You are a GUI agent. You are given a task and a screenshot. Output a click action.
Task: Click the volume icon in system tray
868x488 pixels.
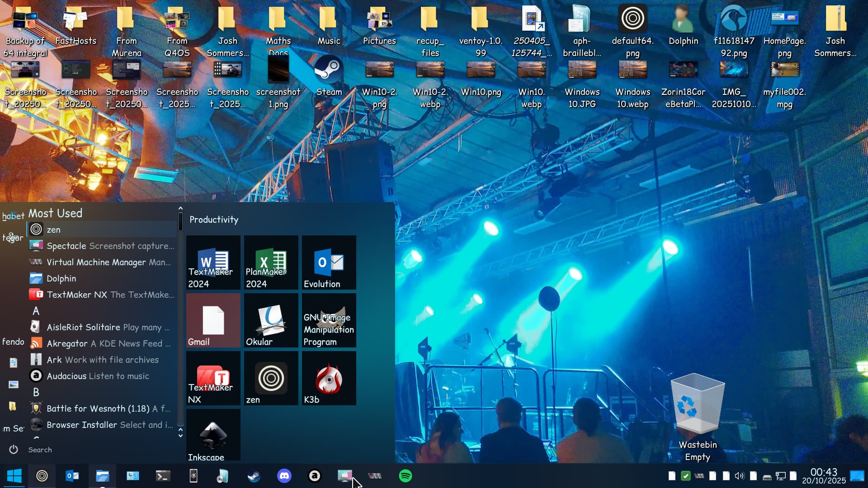point(739,476)
